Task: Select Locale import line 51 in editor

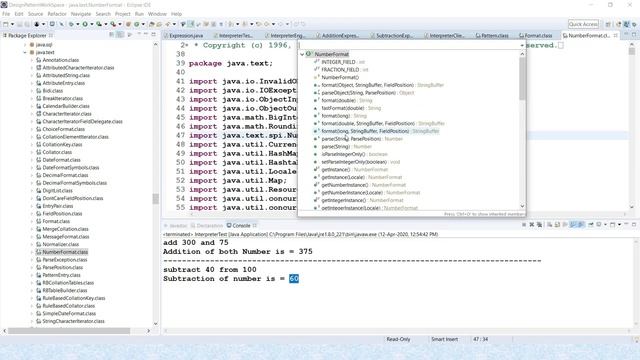Action: tap(242, 171)
